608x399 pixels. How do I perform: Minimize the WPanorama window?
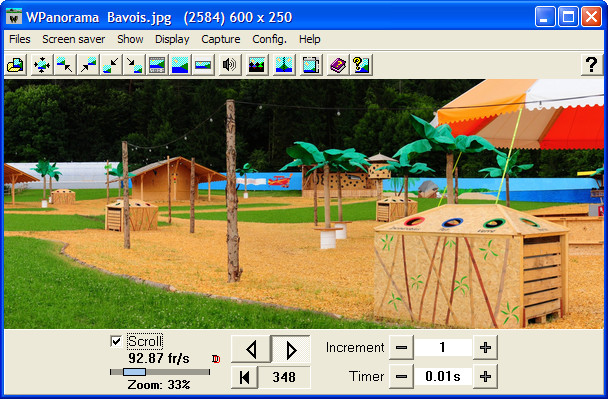(545, 17)
